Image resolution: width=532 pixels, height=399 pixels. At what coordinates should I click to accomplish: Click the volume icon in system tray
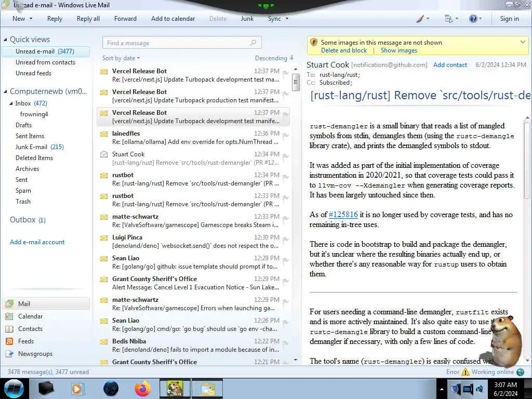480,389
